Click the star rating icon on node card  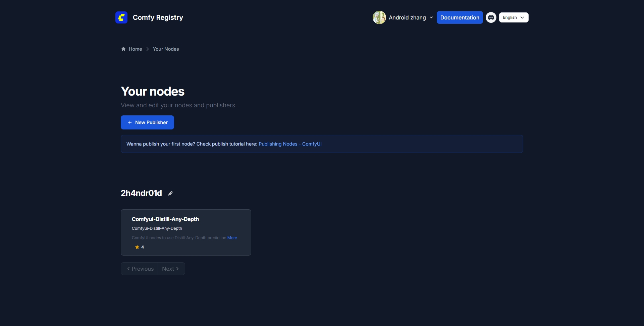(137, 247)
